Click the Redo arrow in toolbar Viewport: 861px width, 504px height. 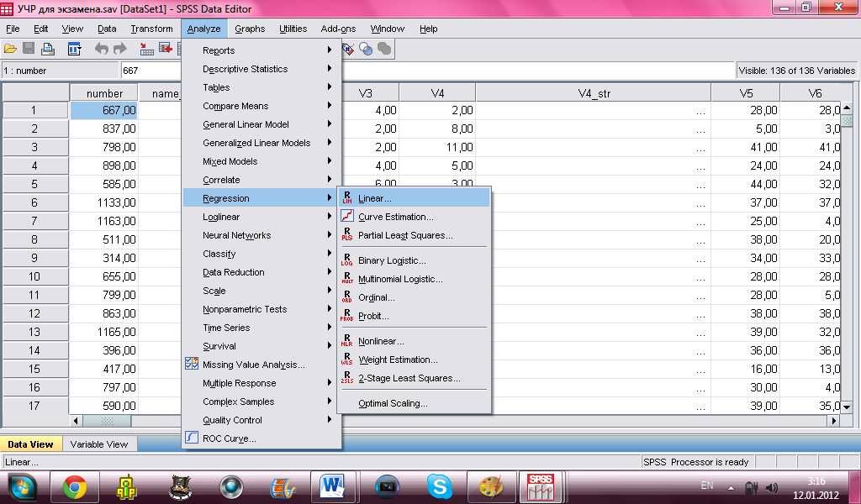pyautogui.click(x=119, y=49)
